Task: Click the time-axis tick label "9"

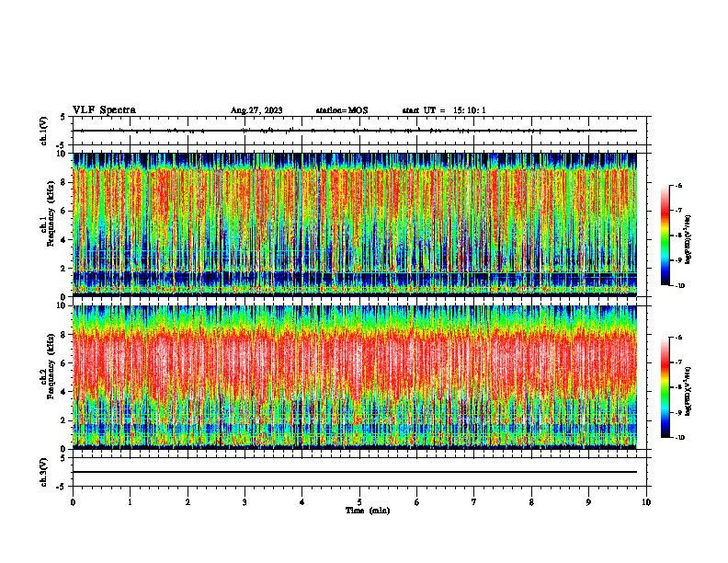Action: (588, 502)
